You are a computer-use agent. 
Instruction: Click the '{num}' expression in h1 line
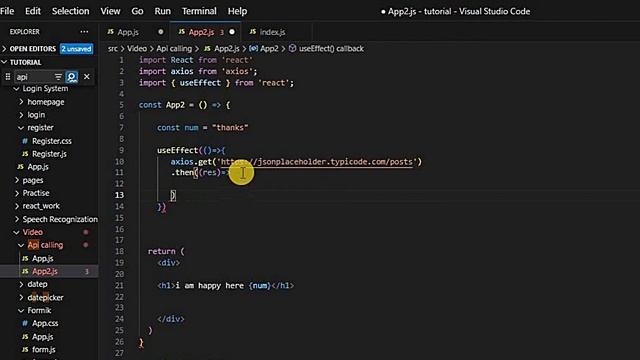(260, 286)
